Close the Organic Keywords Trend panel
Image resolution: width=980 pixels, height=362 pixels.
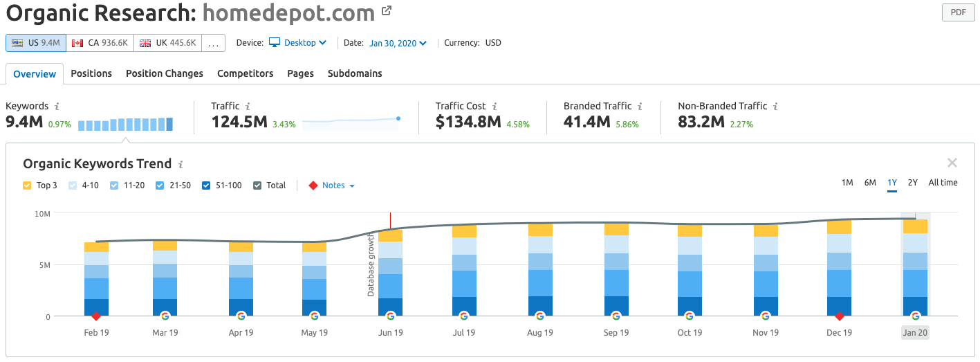(x=952, y=163)
